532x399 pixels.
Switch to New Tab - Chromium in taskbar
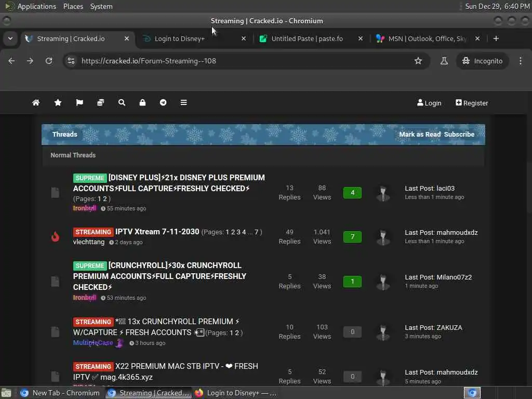60,393
